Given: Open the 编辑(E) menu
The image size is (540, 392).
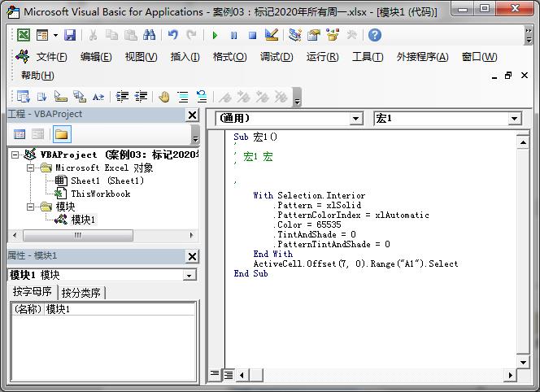Looking at the screenshot, I should click(96, 57).
